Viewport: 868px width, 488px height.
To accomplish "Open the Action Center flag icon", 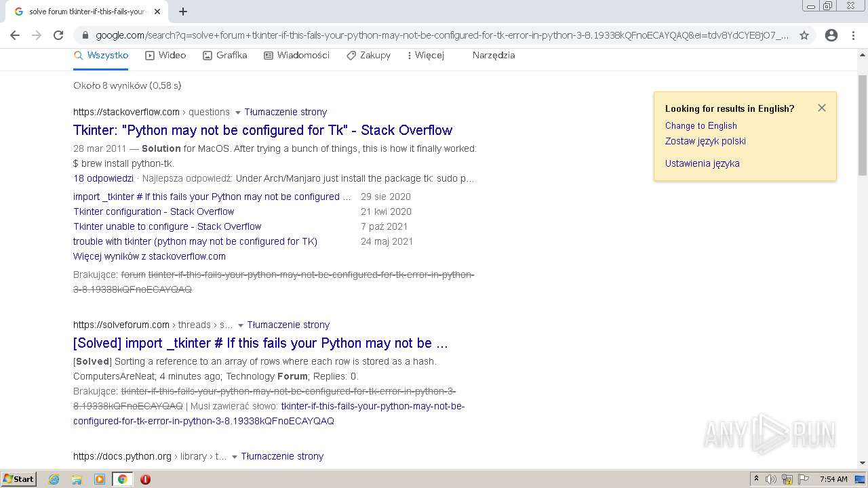I will coord(804,479).
